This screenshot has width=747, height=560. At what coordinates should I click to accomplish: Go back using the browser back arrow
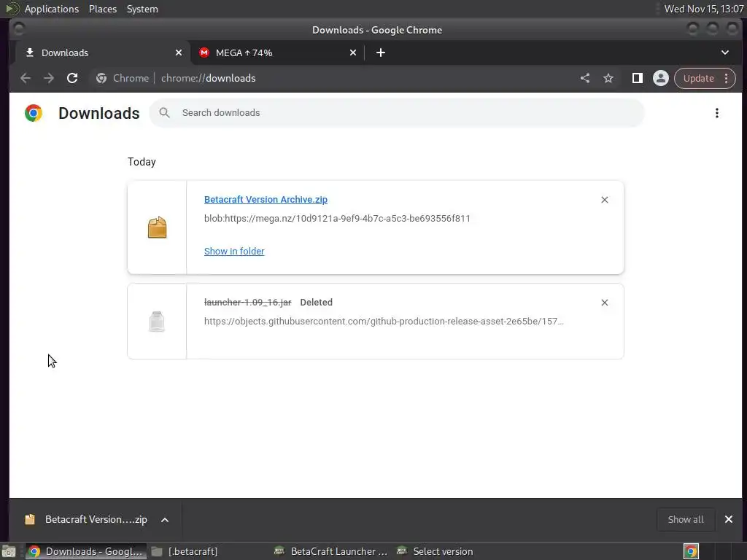click(x=26, y=78)
